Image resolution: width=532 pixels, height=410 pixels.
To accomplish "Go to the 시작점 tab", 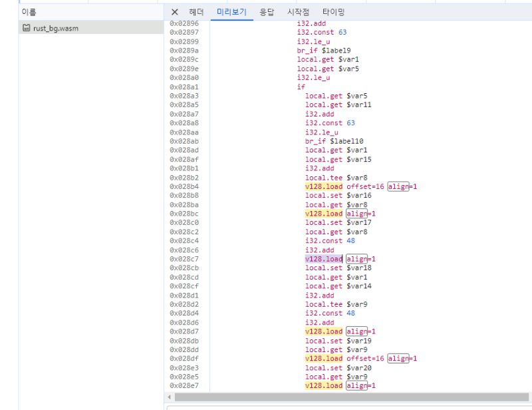I will click(298, 12).
